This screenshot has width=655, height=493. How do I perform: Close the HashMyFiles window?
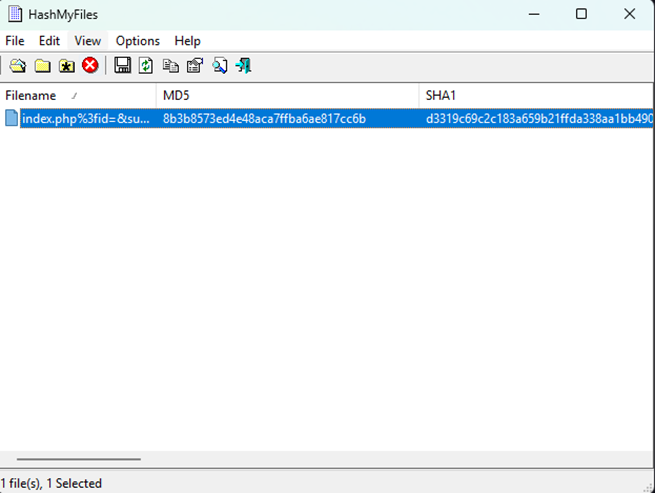tap(630, 14)
